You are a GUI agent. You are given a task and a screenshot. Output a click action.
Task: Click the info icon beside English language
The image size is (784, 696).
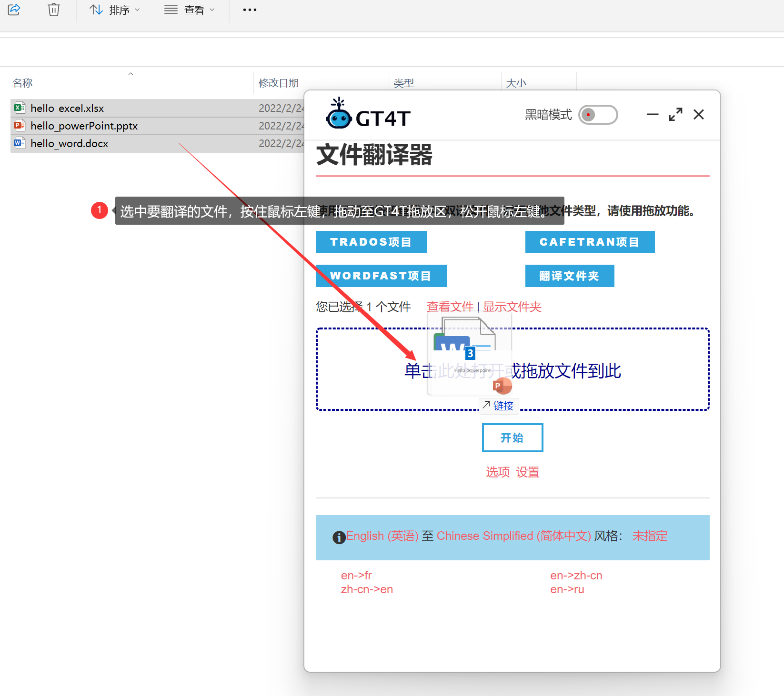[339, 537]
